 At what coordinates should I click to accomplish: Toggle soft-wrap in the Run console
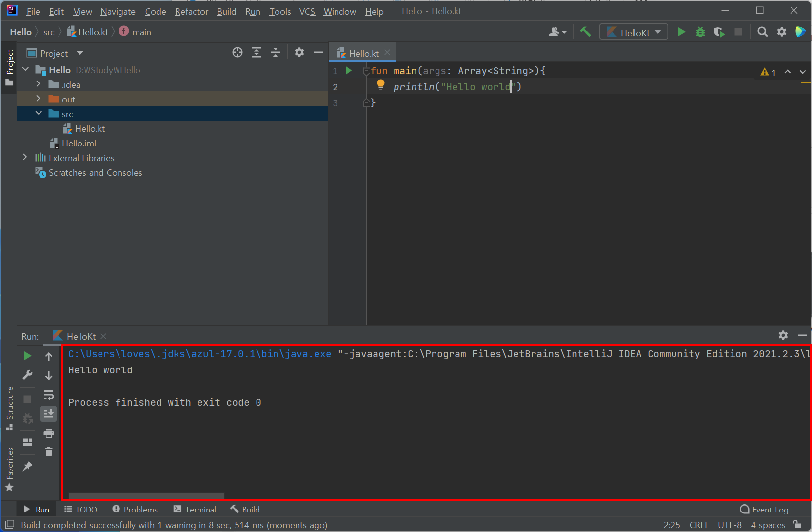(49, 395)
